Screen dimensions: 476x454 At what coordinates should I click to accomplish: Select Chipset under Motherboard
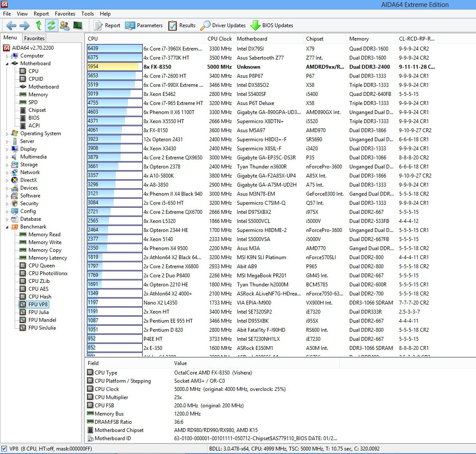click(x=33, y=110)
